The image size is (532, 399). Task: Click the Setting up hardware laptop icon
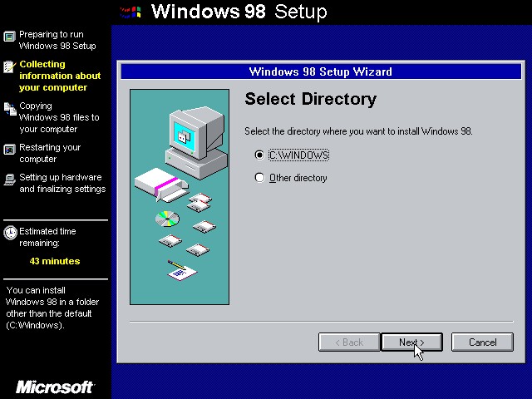tap(9, 180)
